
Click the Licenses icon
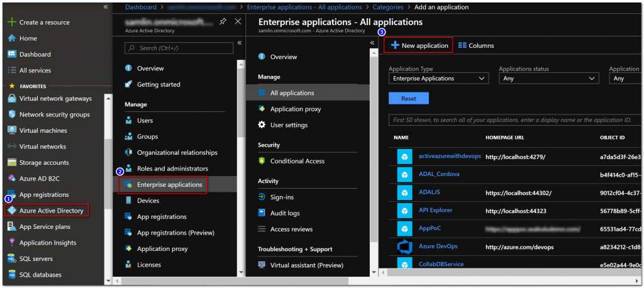128,265
